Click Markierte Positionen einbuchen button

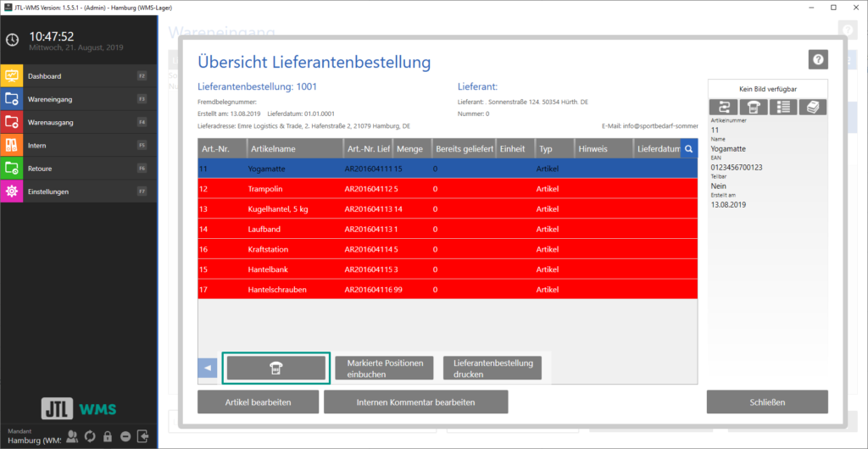click(x=384, y=368)
